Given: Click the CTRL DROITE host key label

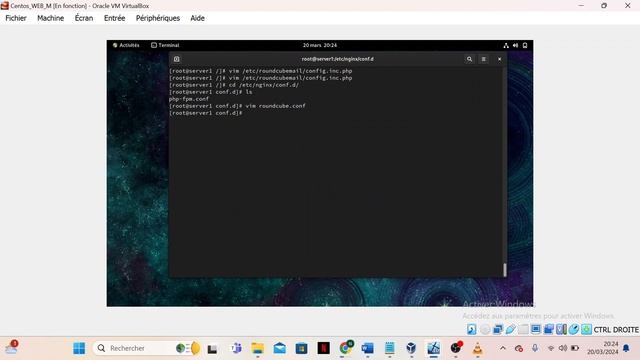Looking at the screenshot, I should [x=616, y=330].
